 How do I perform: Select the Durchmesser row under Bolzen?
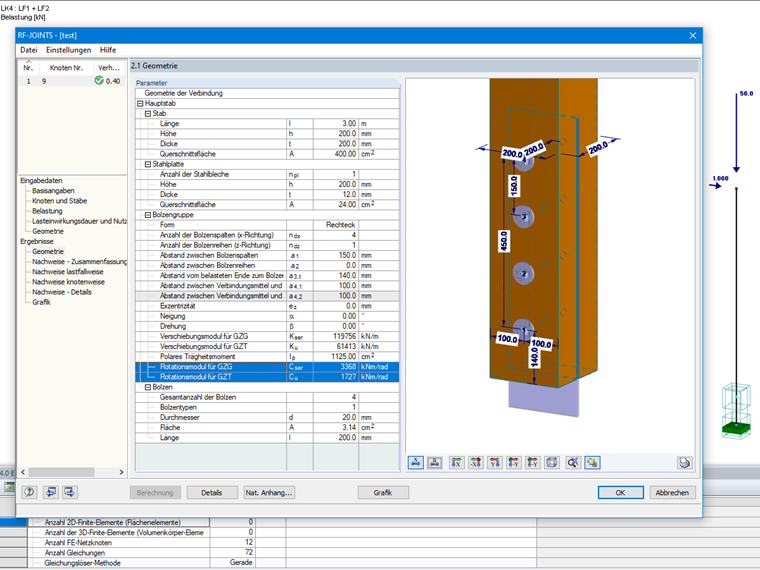267,417
